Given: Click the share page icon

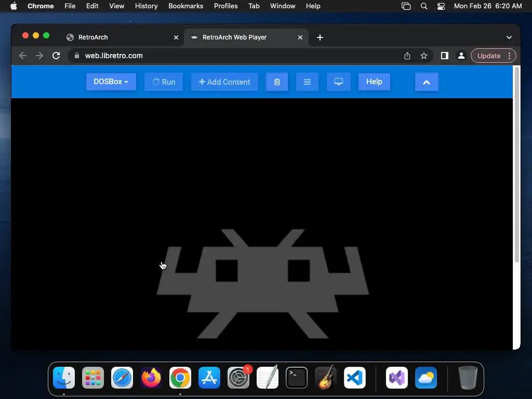Looking at the screenshot, I should [407, 56].
